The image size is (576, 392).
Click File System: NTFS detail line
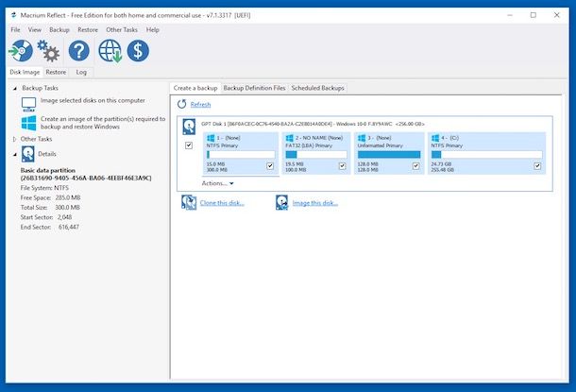coord(44,188)
